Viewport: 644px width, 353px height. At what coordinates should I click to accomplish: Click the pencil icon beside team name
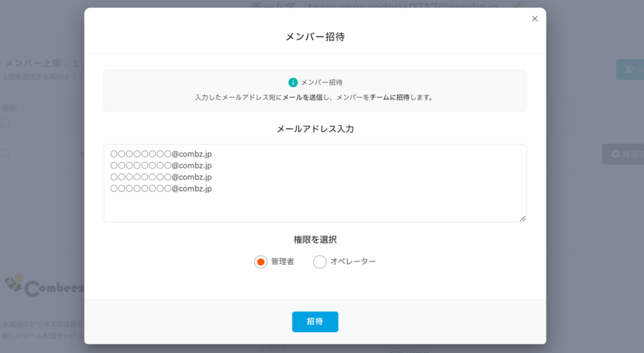517,6
